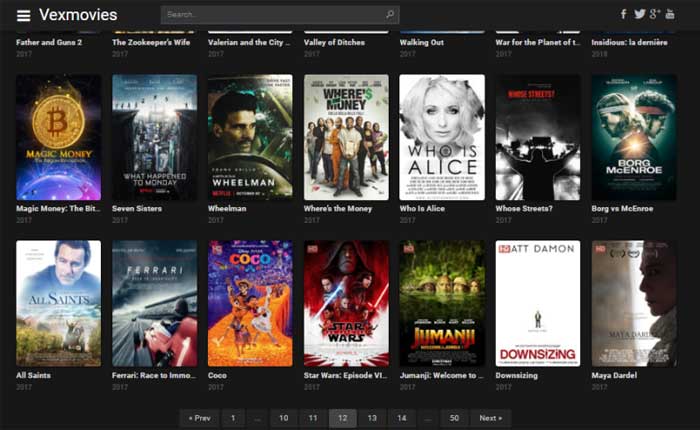The height and width of the screenshot is (430, 700).
Task: Click Where's the Money title text
Action: tap(338, 209)
